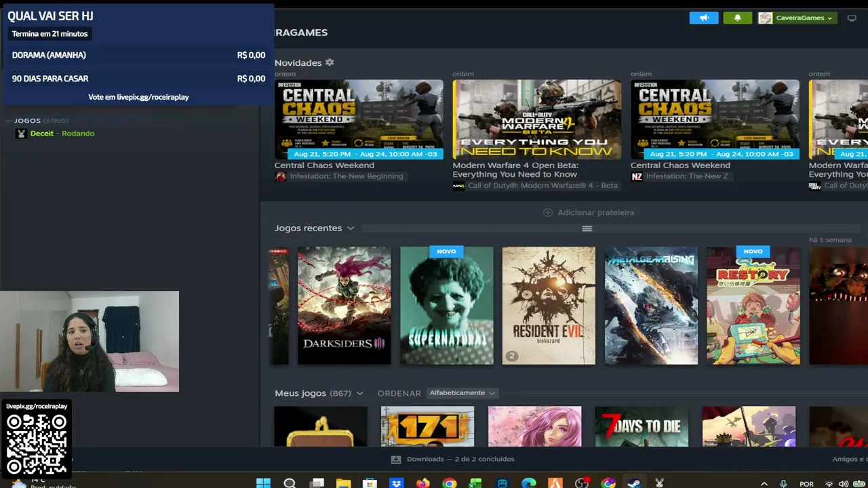Open the Infestation: The New Z link

[x=687, y=176]
